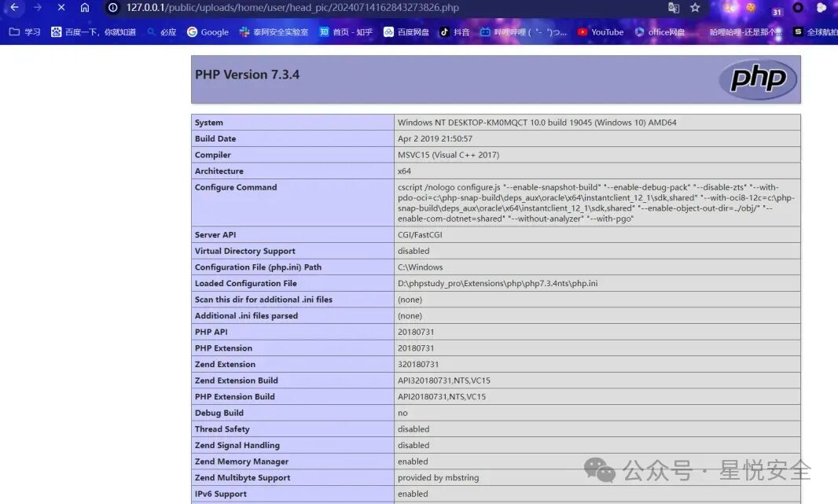Image resolution: width=838 pixels, height=504 pixels.
Task: Select the x64 architecture value
Action: [x=405, y=171]
